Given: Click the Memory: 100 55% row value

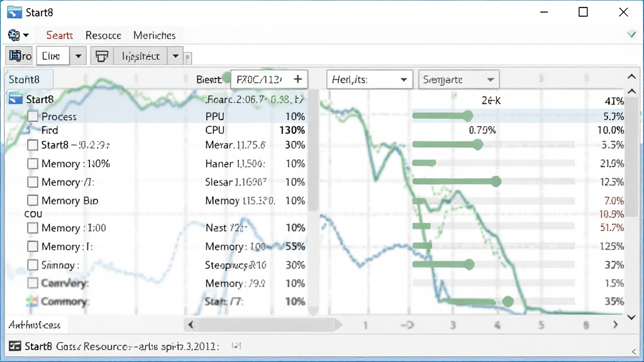Looking at the screenshot, I should pyautogui.click(x=296, y=246).
